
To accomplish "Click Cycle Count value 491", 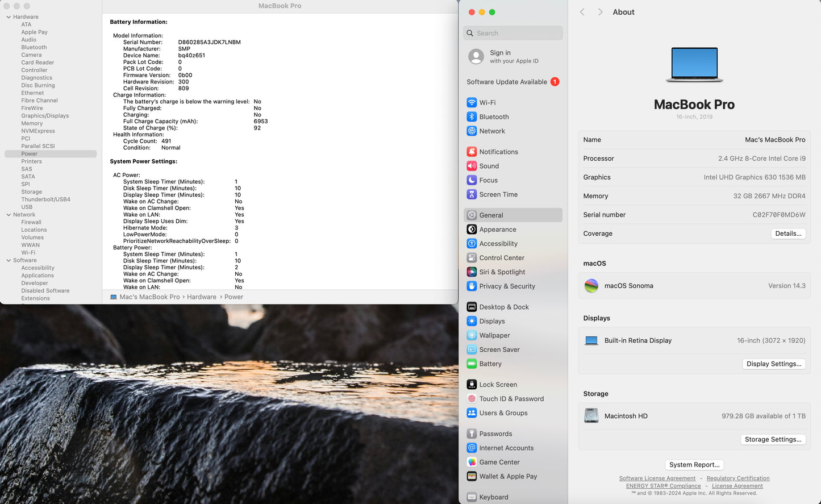I will coord(166,141).
